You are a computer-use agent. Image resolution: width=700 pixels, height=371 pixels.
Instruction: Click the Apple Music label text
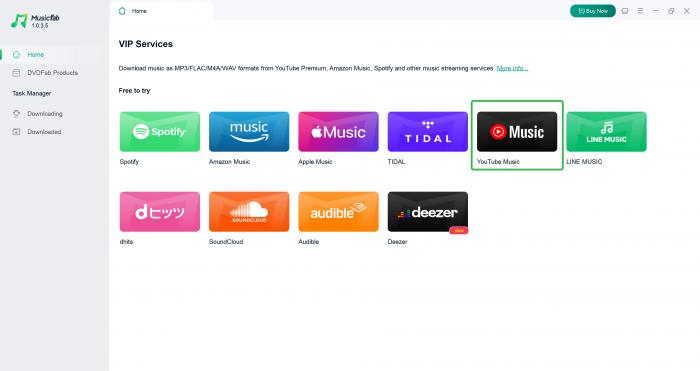click(x=315, y=162)
